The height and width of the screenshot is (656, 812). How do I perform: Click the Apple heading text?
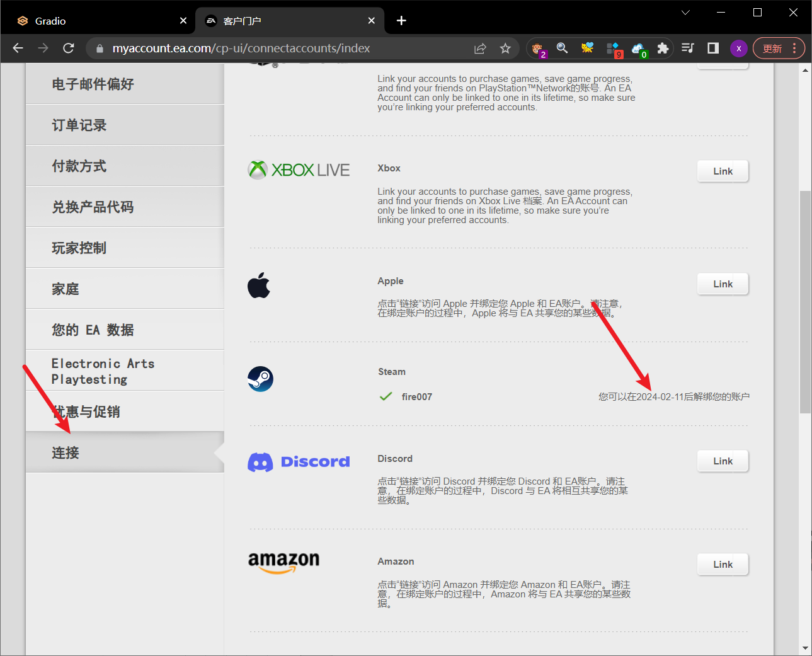[x=391, y=281]
